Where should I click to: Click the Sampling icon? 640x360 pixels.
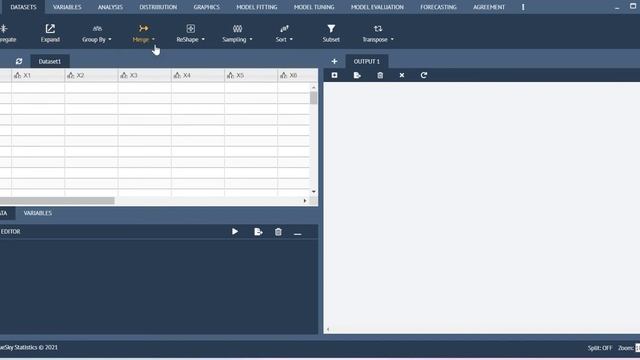coord(238,29)
